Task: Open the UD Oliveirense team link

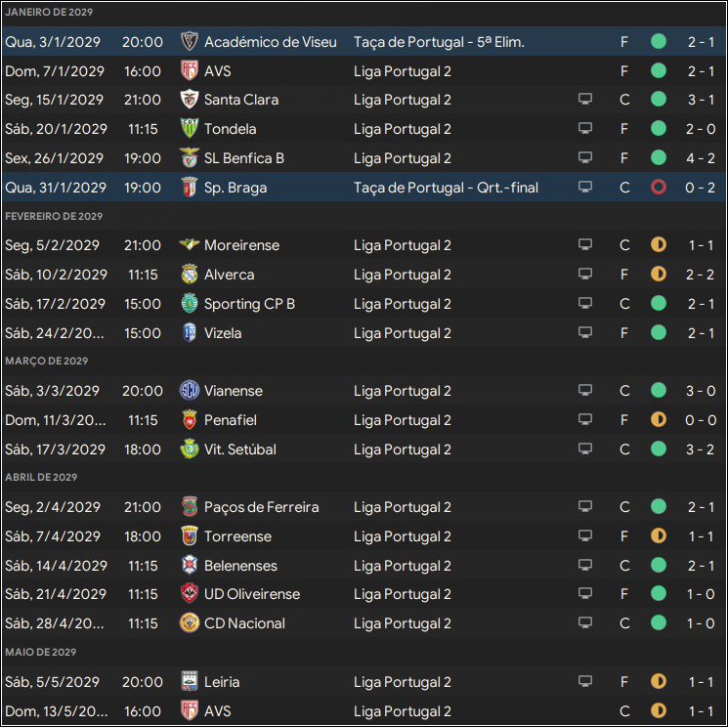Action: pos(252,594)
